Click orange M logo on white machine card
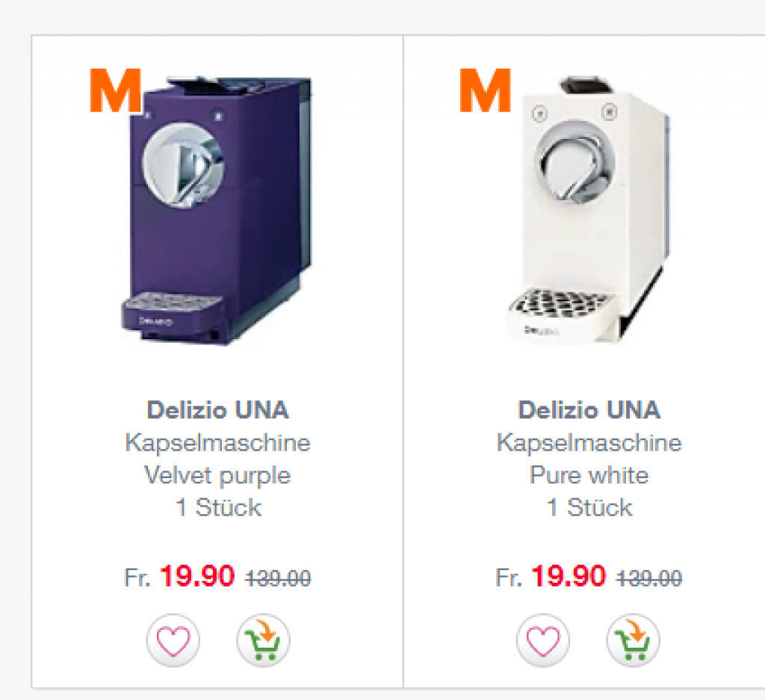Screen dimensions: 765x700 pos(485,91)
